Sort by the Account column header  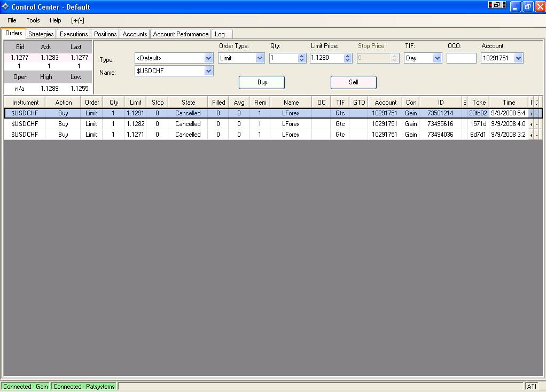click(x=386, y=103)
